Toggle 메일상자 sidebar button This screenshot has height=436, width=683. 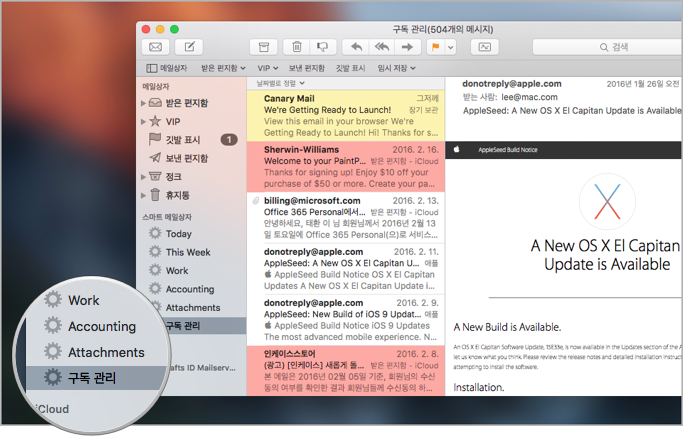(166, 68)
